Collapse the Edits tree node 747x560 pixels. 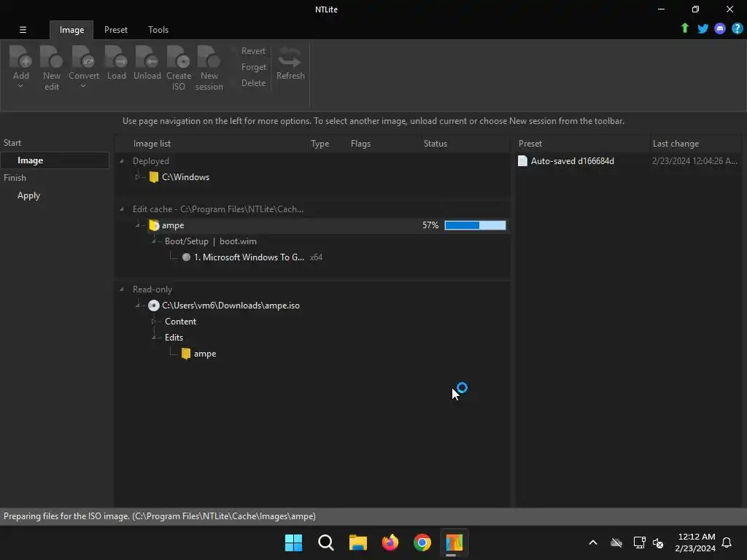(x=154, y=338)
